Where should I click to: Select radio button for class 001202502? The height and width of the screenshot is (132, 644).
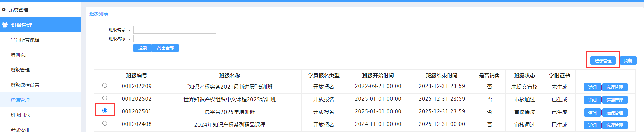pos(105,98)
